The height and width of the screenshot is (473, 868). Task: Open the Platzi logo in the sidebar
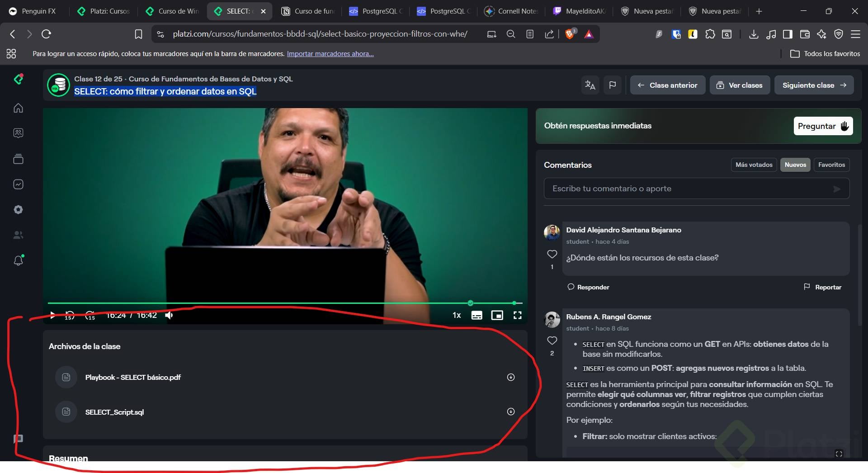point(19,79)
